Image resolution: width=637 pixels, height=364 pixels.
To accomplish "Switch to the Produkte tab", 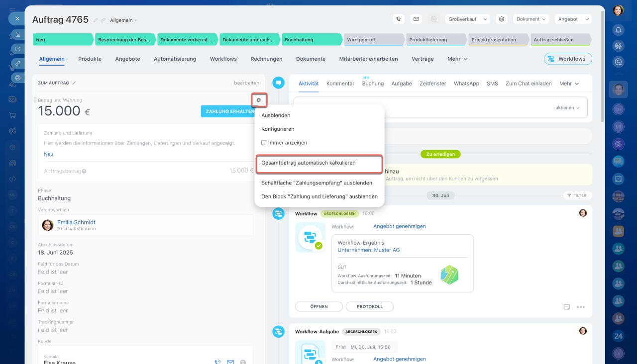I will (x=90, y=59).
